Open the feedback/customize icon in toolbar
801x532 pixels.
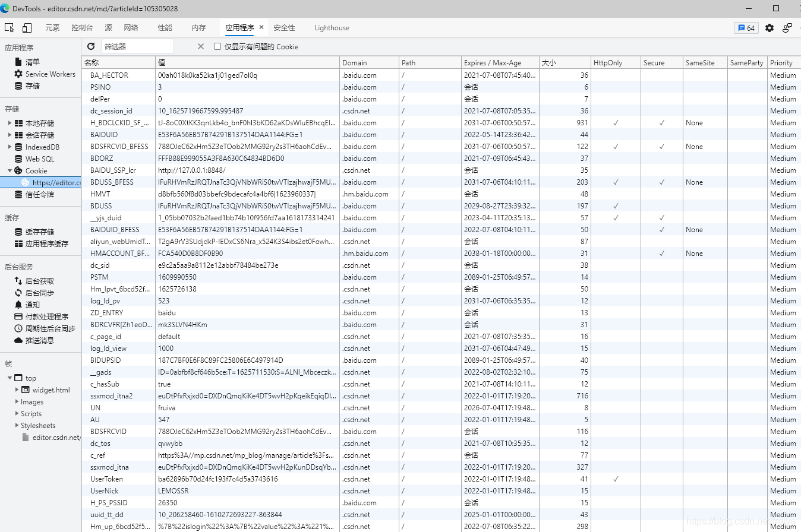click(x=787, y=28)
